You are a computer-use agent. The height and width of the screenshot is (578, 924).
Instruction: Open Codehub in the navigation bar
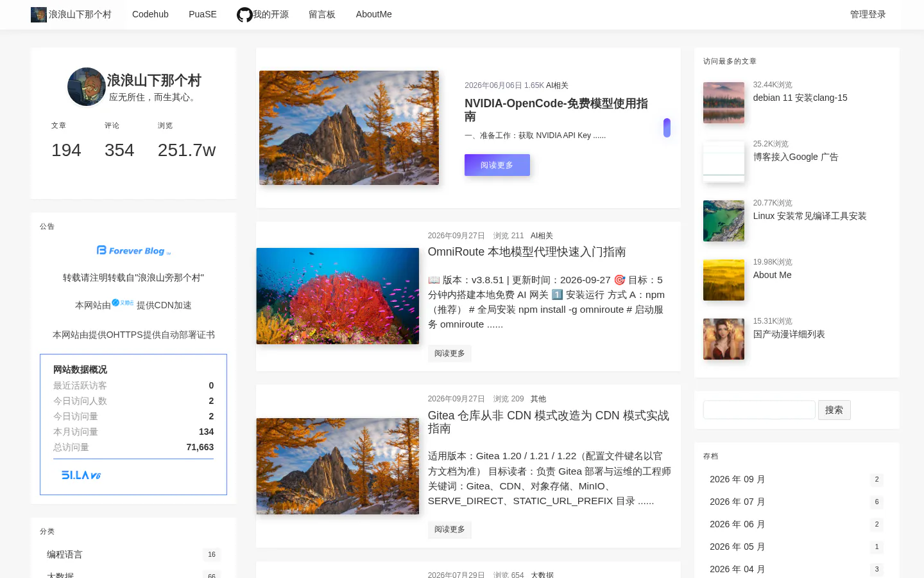(150, 14)
